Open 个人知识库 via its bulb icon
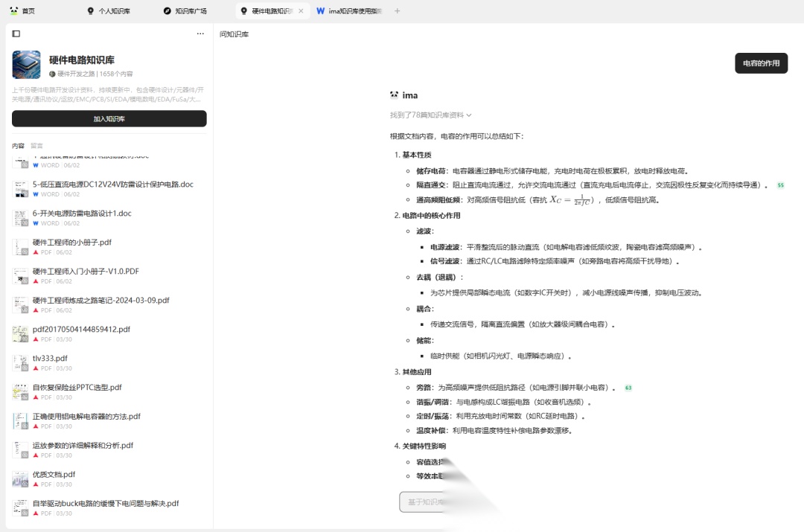Image resolution: width=804 pixels, height=532 pixels. (x=90, y=10)
